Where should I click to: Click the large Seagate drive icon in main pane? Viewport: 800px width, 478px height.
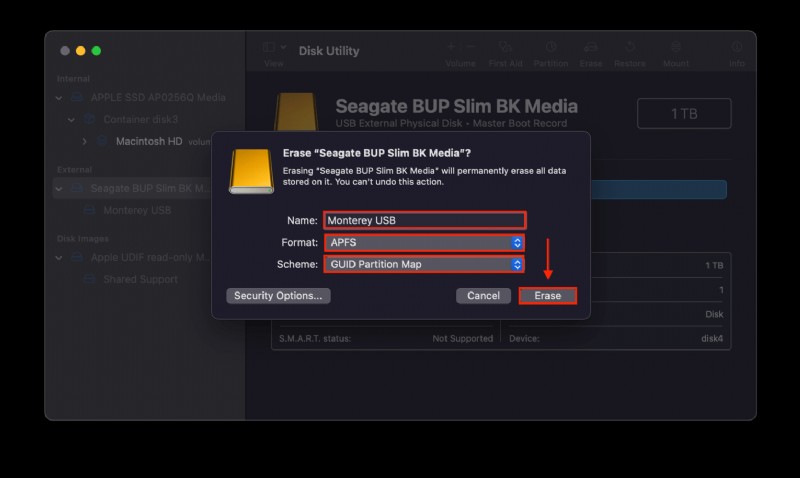(296, 112)
